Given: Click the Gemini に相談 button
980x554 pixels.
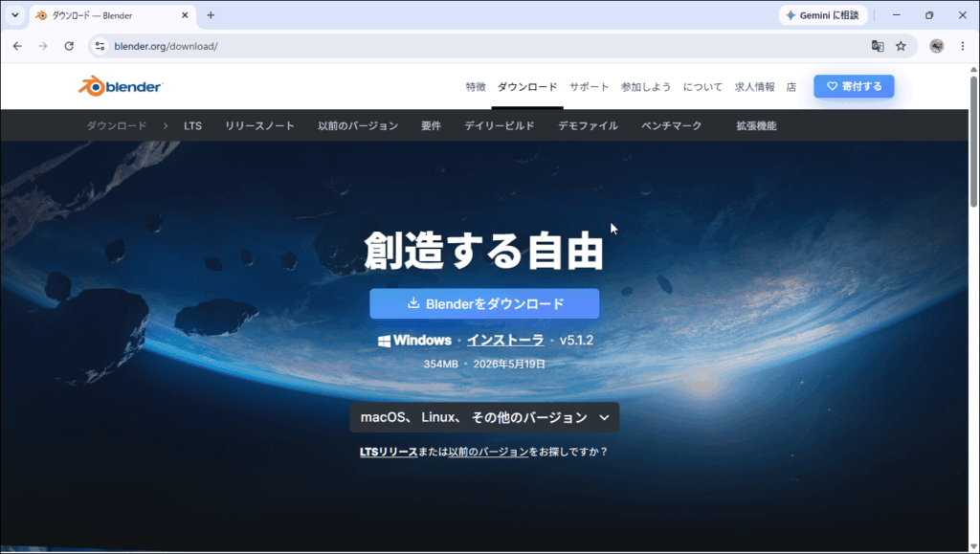Looking at the screenshot, I should [x=823, y=15].
